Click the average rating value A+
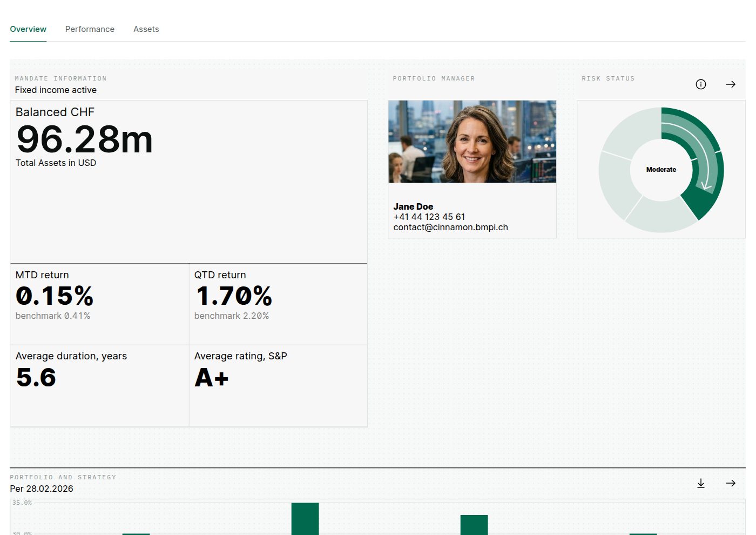Screen dimensions: 756x535 (x=212, y=377)
